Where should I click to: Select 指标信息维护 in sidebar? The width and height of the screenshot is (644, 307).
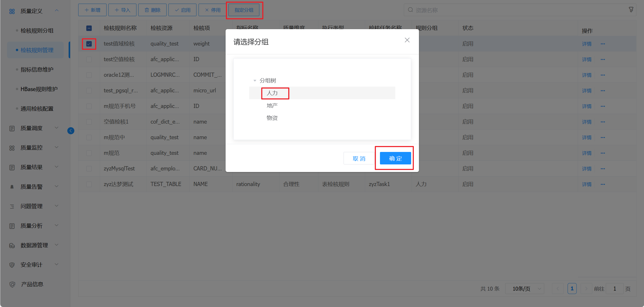[x=37, y=70]
